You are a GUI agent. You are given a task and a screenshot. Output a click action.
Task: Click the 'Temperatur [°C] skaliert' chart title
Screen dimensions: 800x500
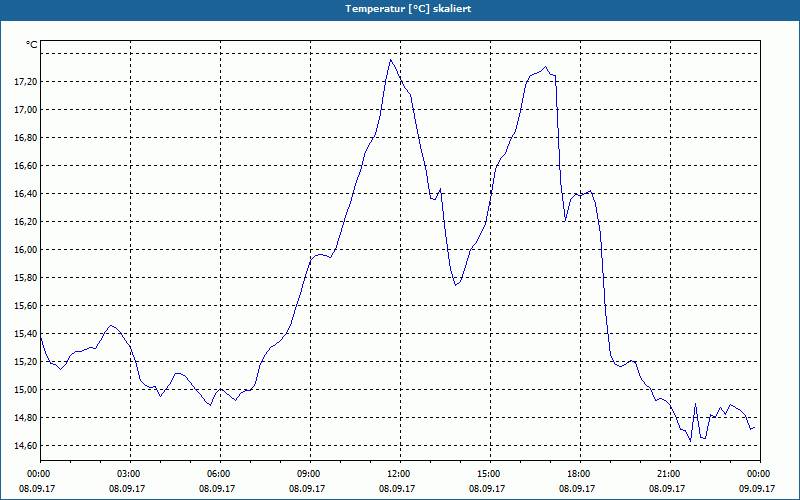pyautogui.click(x=408, y=9)
